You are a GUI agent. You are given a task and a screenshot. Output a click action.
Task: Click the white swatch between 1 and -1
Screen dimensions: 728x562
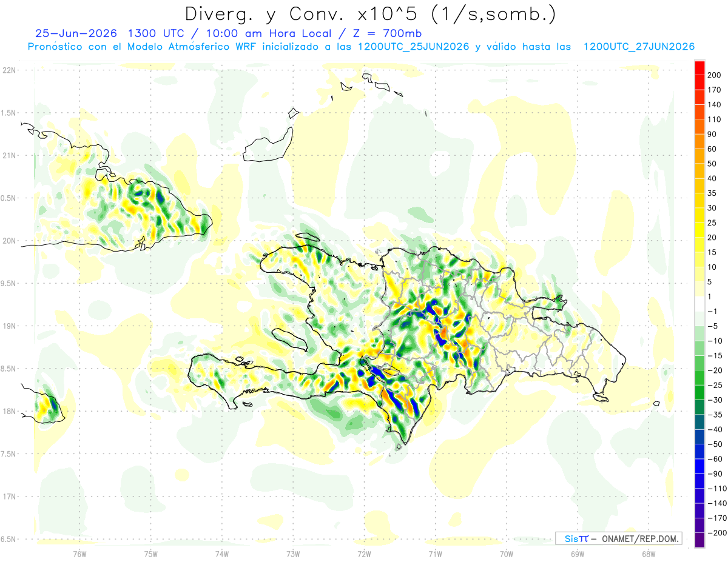coord(699,303)
